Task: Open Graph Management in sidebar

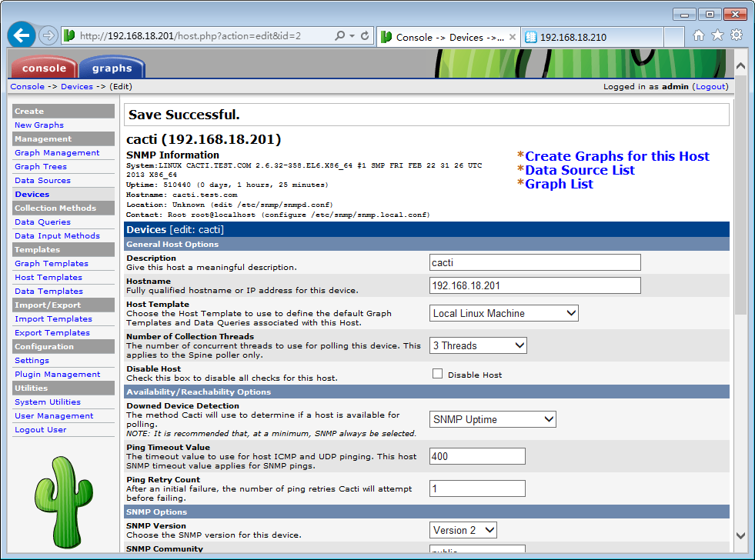Action: (57, 152)
